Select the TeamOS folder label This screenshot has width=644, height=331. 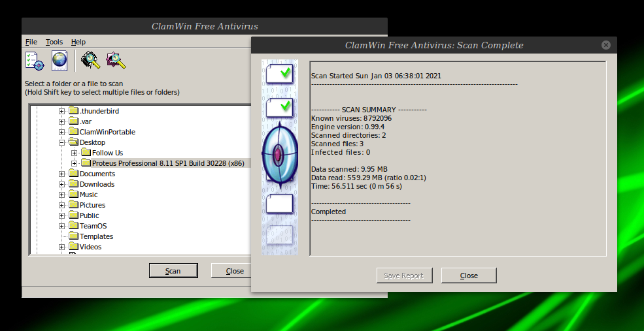click(x=93, y=226)
